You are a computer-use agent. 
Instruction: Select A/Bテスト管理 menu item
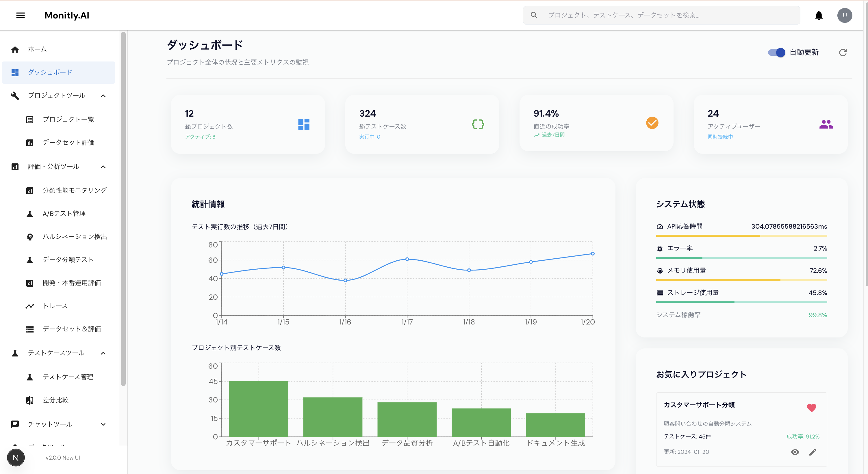click(64, 213)
